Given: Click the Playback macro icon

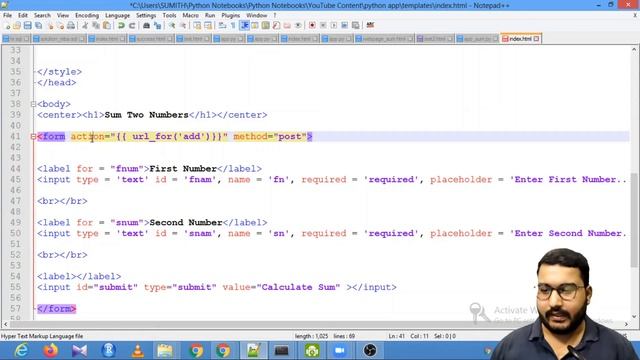Looking at the screenshot, I should point(333,25).
